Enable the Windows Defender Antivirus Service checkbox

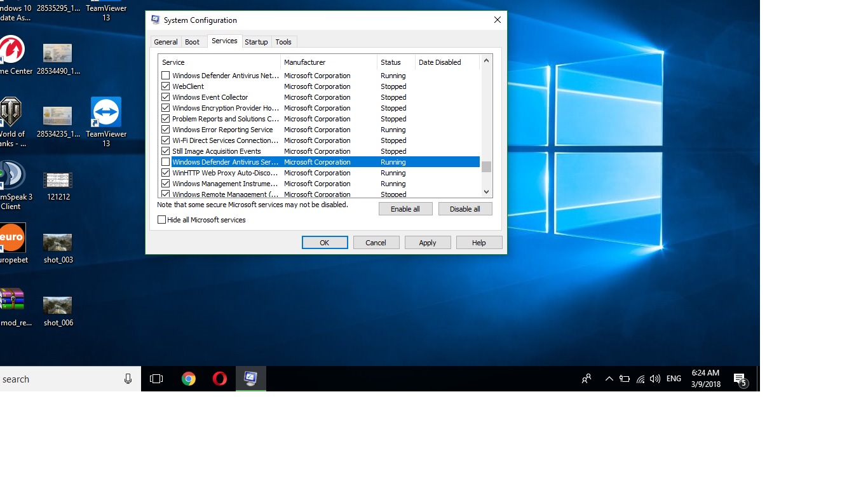click(166, 162)
